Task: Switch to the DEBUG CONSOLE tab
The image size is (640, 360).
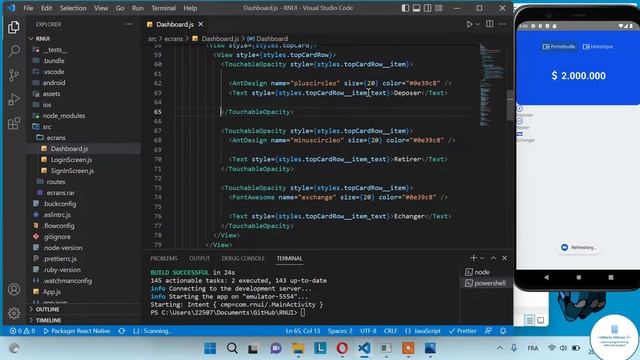Action: point(243,258)
